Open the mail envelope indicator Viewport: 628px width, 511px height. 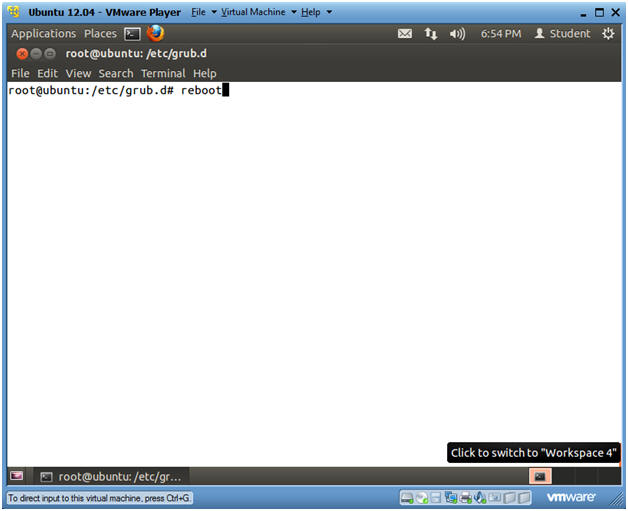(x=405, y=34)
